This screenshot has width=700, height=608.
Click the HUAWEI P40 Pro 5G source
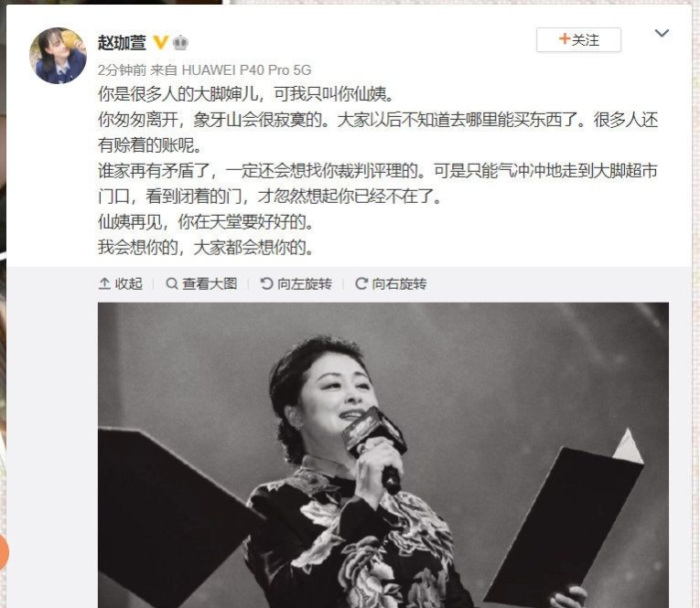pos(246,70)
